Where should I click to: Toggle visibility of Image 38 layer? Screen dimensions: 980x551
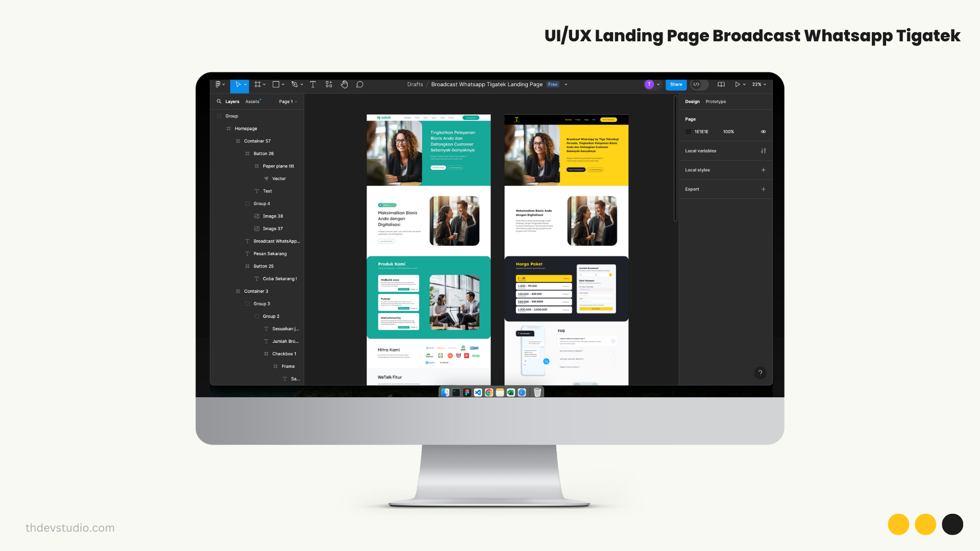[299, 216]
